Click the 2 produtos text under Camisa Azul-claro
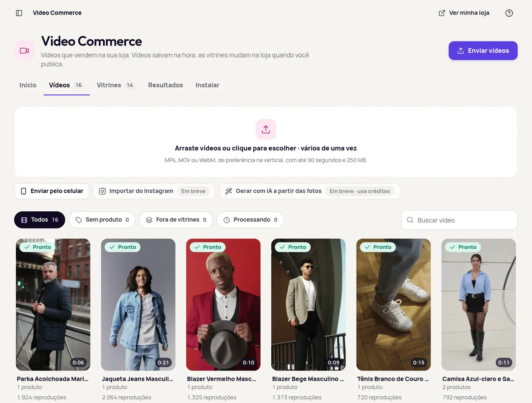This screenshot has width=532, height=403. [x=457, y=387]
